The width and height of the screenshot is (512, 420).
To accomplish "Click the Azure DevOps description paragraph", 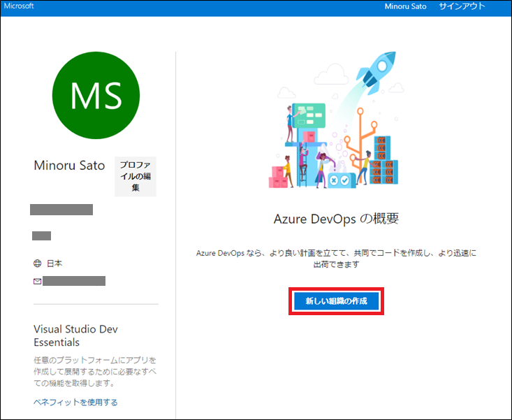I will tap(336, 259).
